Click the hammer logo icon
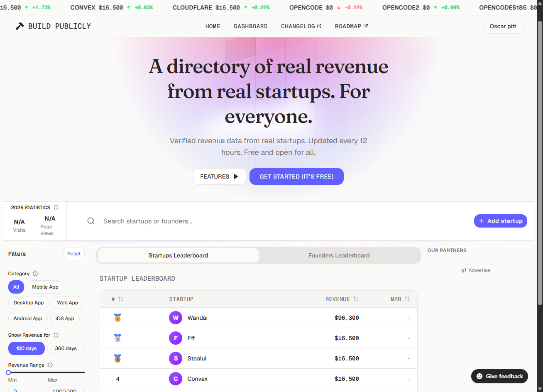Image resolution: width=543 pixels, height=392 pixels. coord(20,26)
